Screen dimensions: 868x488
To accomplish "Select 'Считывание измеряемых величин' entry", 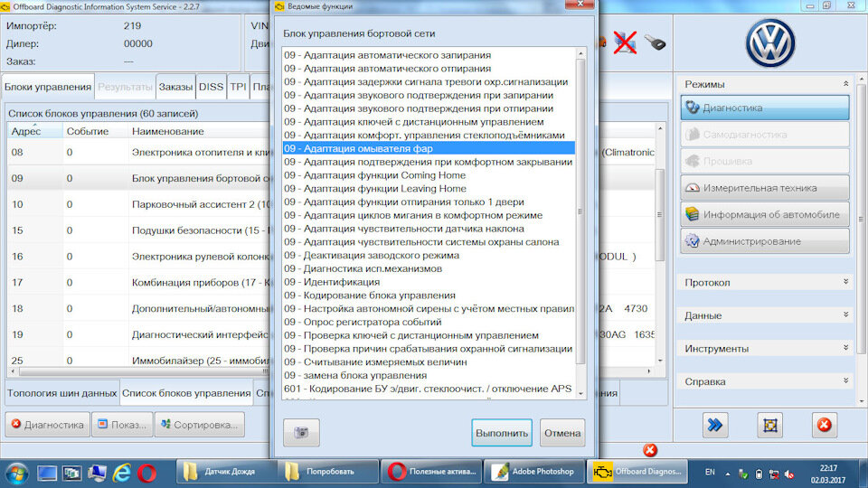I will coord(429,361).
